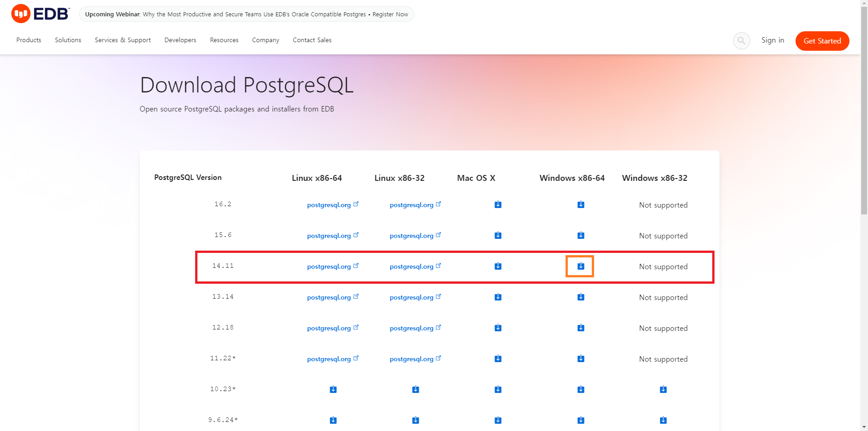Download PostgreSQL 10.23 for Windows x86-64
Screen dimensions: 868x431
[x=581, y=390]
